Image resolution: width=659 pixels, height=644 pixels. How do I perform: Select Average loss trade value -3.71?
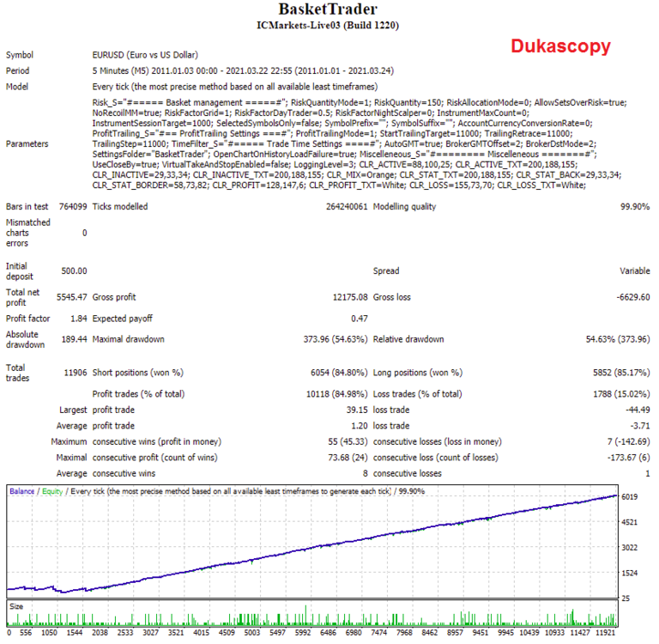[x=640, y=426]
